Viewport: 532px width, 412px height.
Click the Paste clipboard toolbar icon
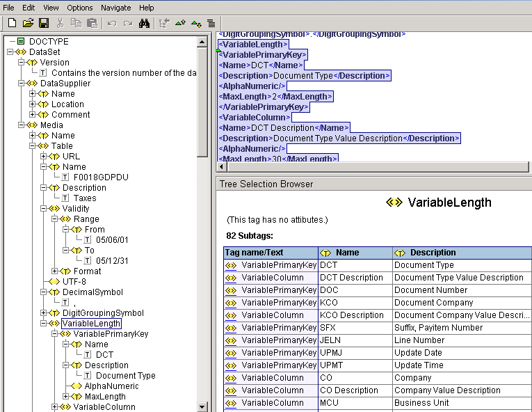click(x=92, y=23)
